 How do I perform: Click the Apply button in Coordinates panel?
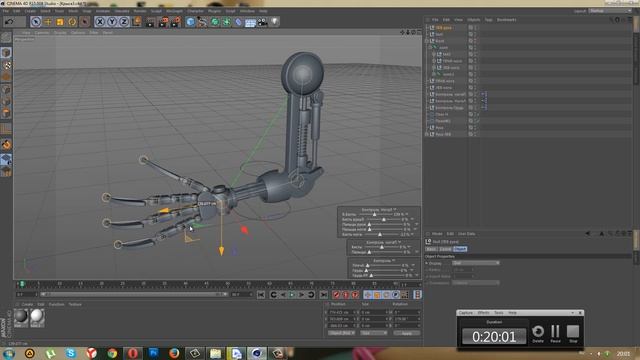click(x=407, y=333)
